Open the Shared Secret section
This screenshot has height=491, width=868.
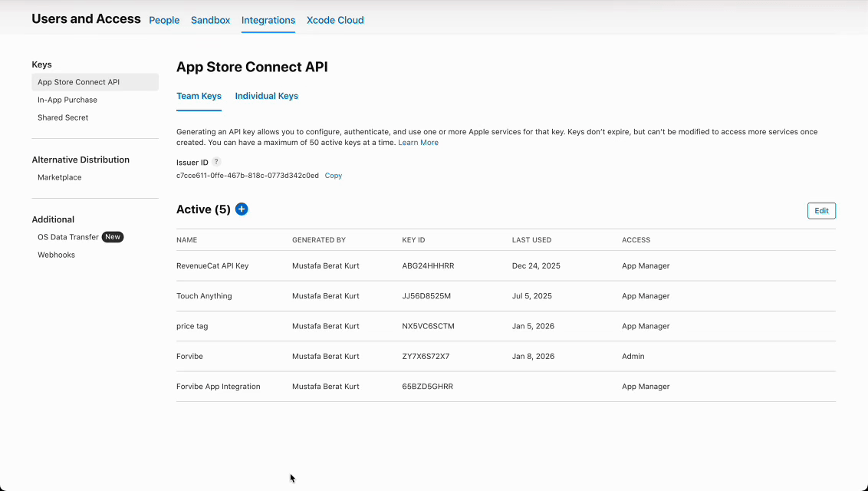[62, 117]
